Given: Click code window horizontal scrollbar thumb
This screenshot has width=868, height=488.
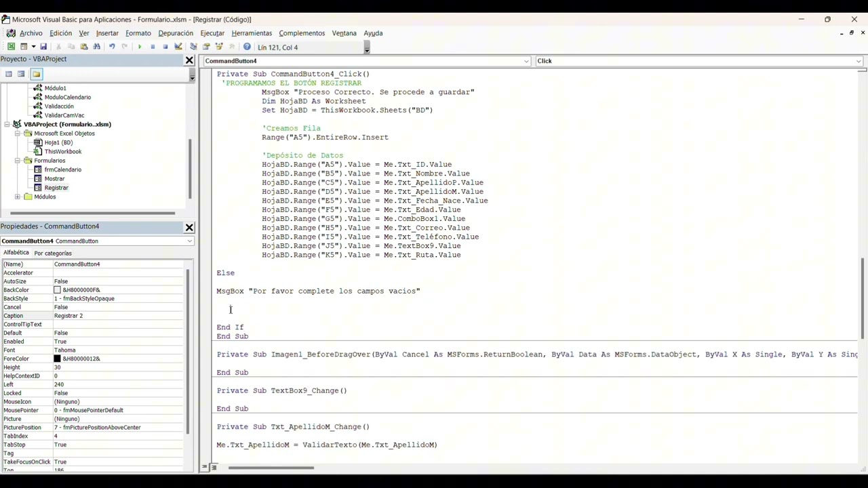Looking at the screenshot, I should coord(271,468).
